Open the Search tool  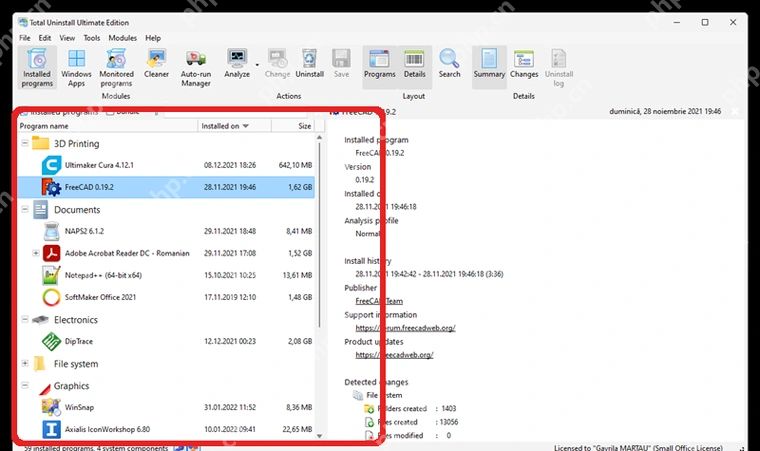[x=449, y=63]
